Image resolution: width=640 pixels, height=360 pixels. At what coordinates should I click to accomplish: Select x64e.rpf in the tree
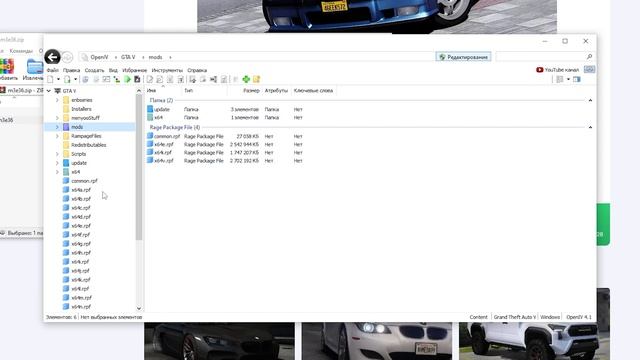coord(81,226)
